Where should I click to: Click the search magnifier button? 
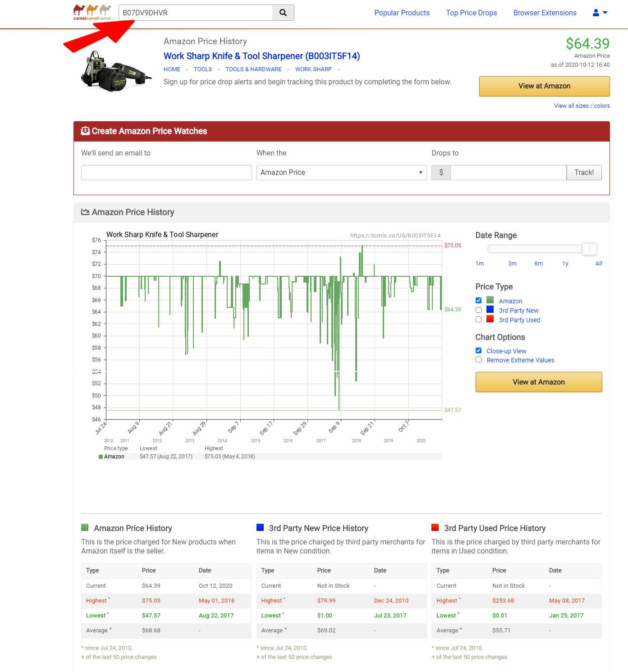pyautogui.click(x=283, y=13)
